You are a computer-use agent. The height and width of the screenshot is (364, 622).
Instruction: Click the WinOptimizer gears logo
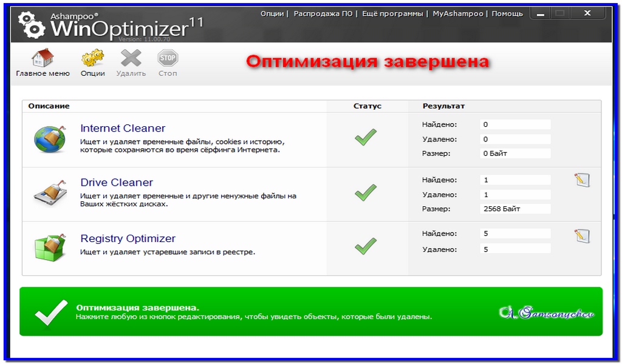(32, 24)
